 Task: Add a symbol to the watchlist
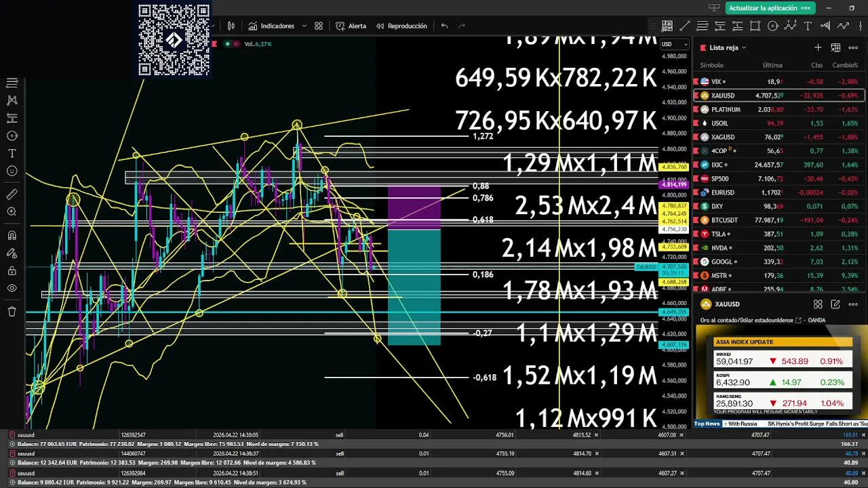click(x=818, y=47)
